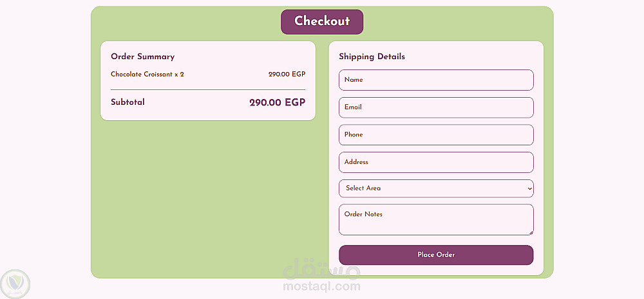
Task: Focus the Order Notes text area
Action: click(x=435, y=220)
